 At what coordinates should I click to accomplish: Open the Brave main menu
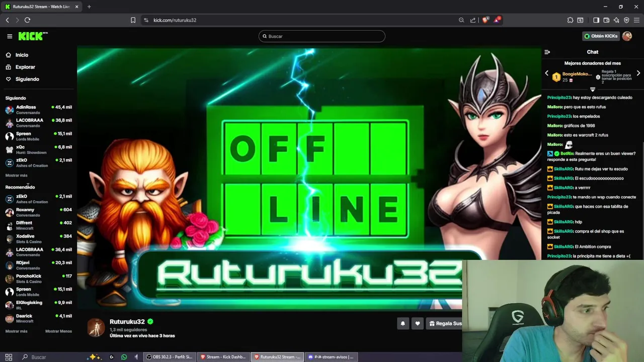(637, 20)
